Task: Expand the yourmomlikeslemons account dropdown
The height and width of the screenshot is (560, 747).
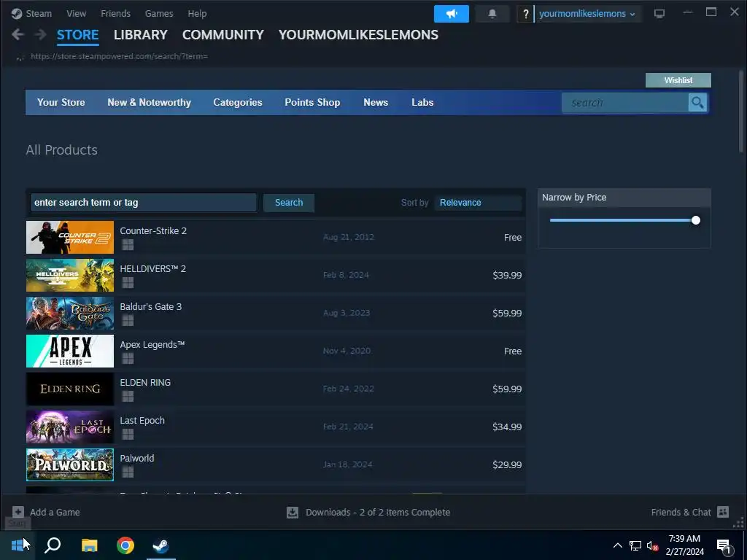Action: 587,14
